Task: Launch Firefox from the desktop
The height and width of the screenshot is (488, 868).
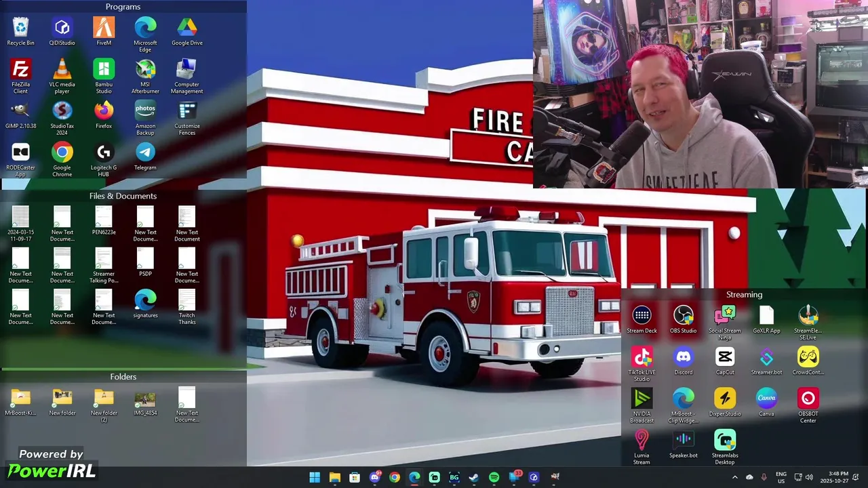Action: [104, 115]
